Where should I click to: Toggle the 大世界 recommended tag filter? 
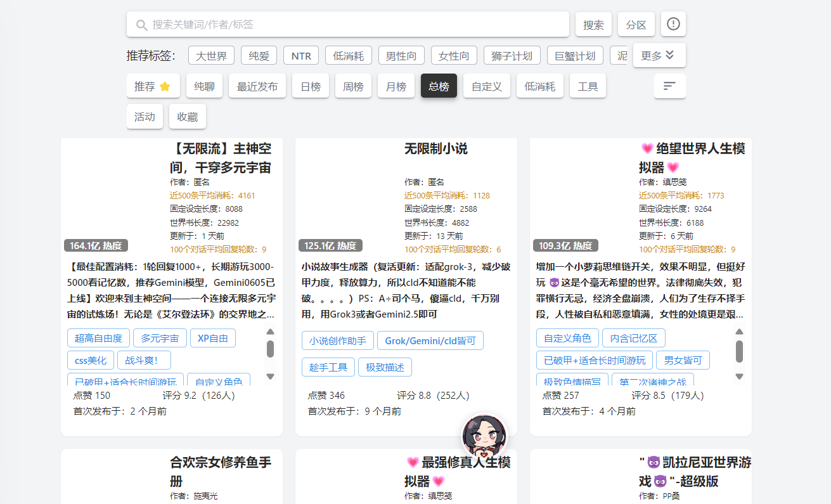211,55
